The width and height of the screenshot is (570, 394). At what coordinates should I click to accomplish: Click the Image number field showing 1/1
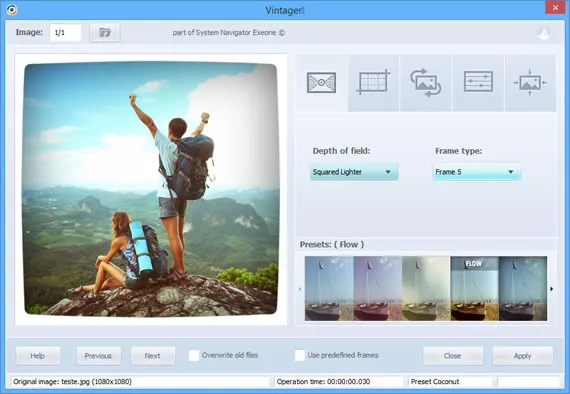65,33
